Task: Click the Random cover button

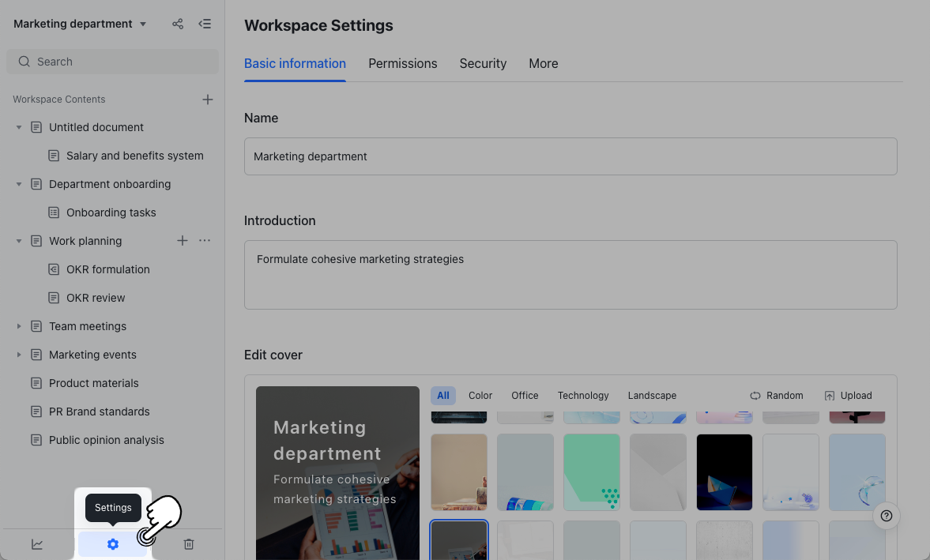Action: (777, 396)
